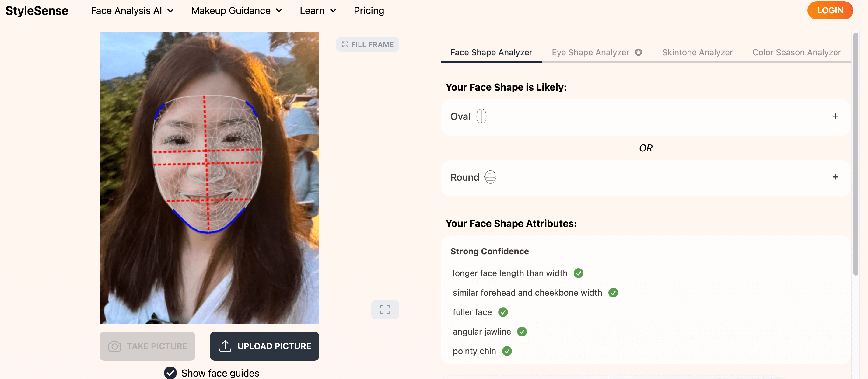Click the green check beside angular jawline

click(x=522, y=331)
